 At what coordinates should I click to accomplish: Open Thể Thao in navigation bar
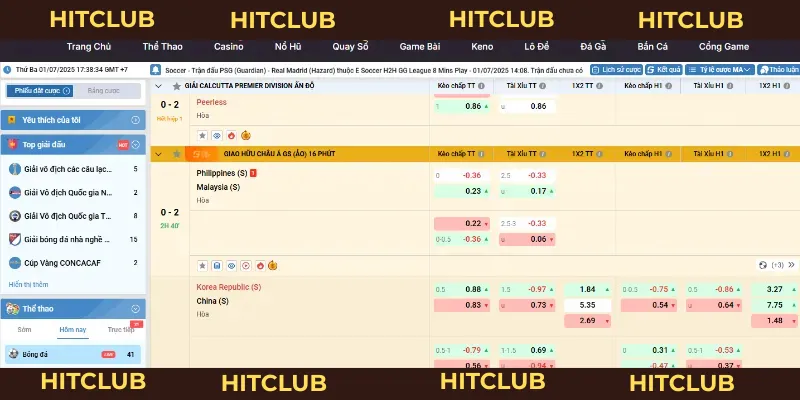click(162, 46)
